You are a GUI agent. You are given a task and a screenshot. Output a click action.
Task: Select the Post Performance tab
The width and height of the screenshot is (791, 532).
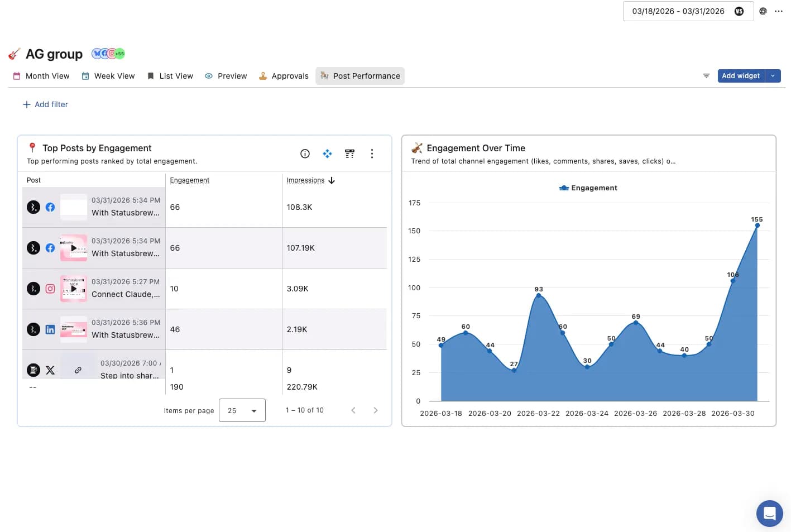(360, 76)
